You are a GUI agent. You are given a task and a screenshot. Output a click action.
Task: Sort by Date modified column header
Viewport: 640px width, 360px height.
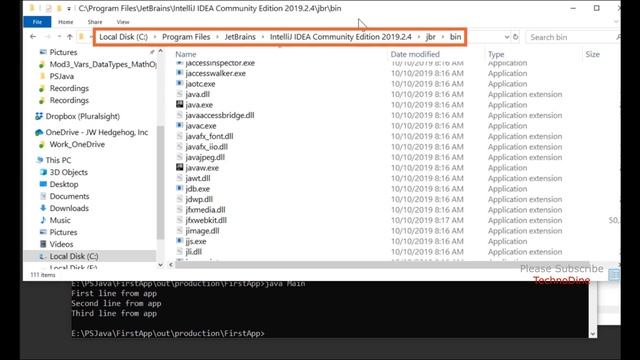click(415, 54)
